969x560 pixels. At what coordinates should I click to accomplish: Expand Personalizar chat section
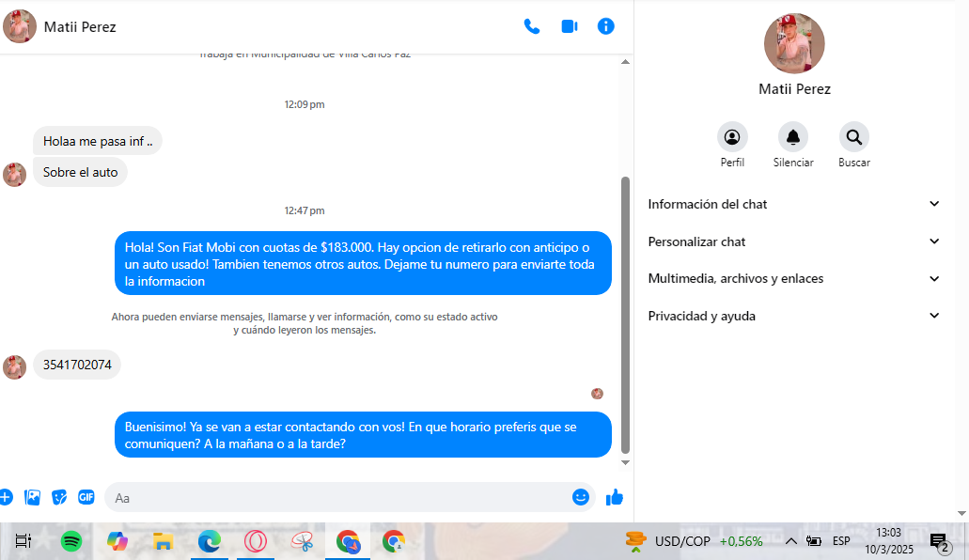793,241
